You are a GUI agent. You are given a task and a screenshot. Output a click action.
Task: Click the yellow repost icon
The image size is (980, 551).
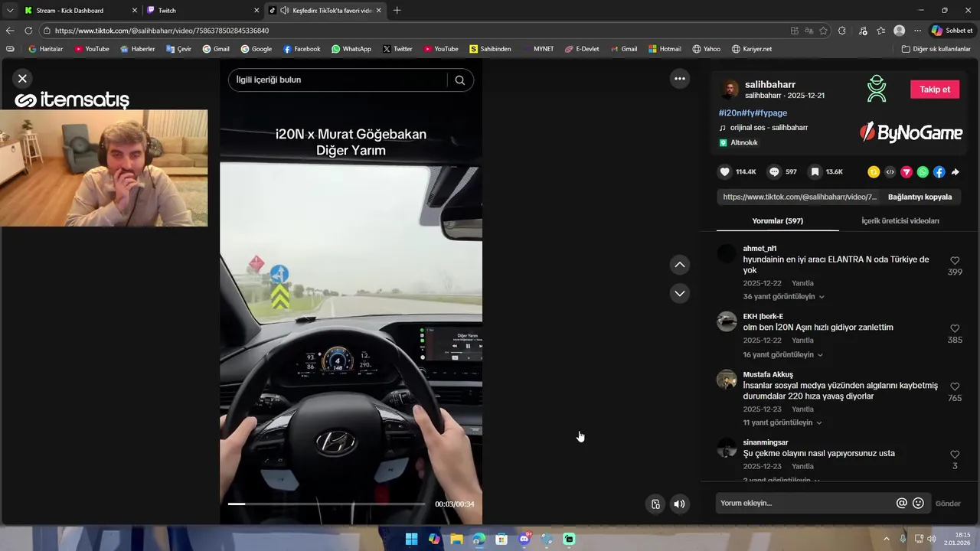pyautogui.click(x=874, y=172)
